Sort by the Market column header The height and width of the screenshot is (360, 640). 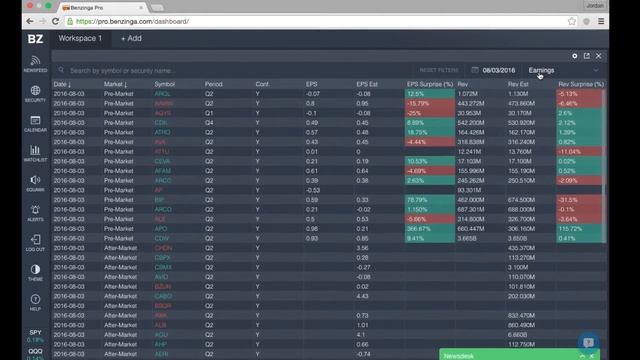115,84
